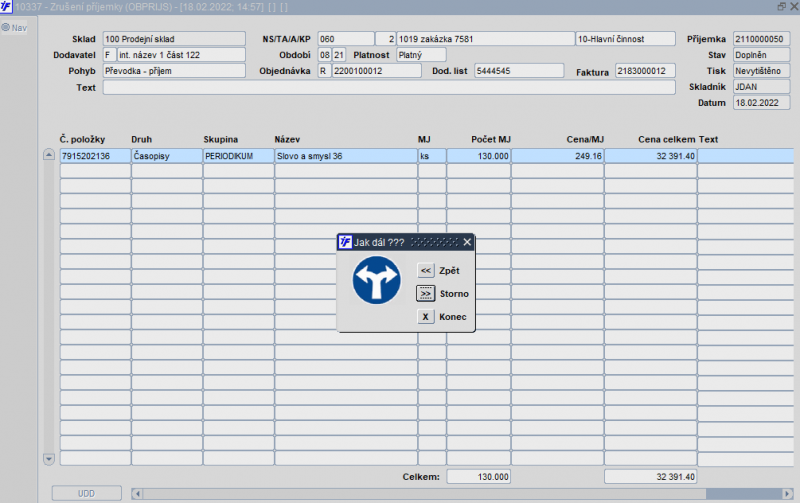Select the Počet MJ cell 130.000 in row

tap(479, 156)
